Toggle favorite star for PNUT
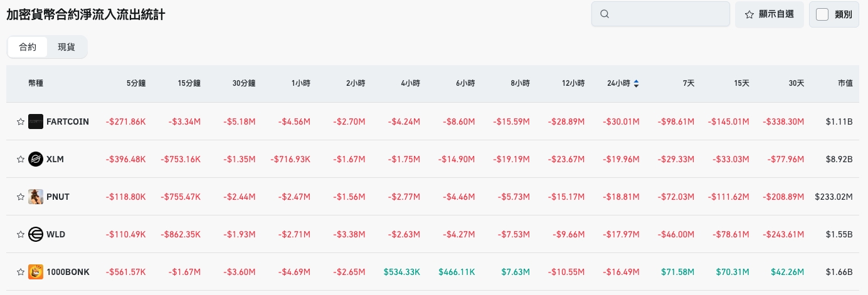This screenshot has width=868, height=295. [x=21, y=197]
